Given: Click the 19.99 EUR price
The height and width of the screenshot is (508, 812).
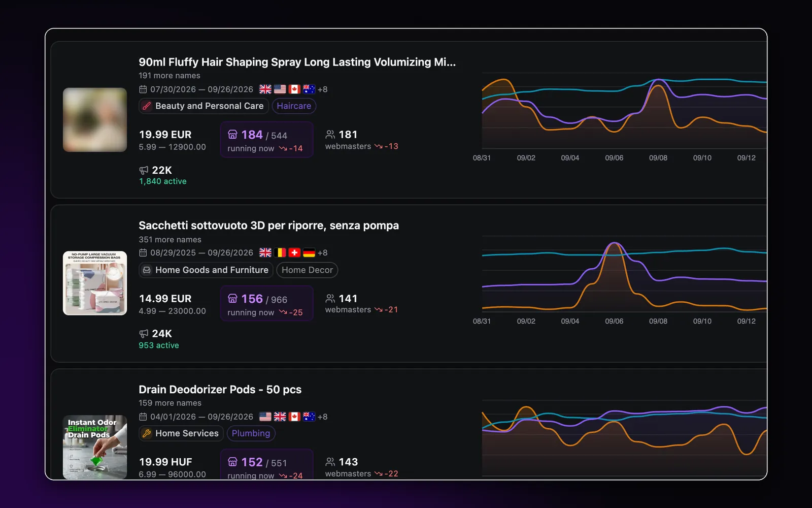Looking at the screenshot, I should pos(165,135).
